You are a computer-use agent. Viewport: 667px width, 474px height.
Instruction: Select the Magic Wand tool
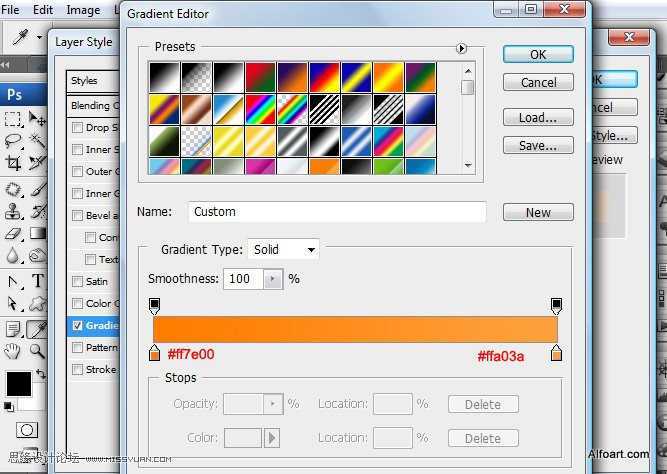tap(37, 141)
